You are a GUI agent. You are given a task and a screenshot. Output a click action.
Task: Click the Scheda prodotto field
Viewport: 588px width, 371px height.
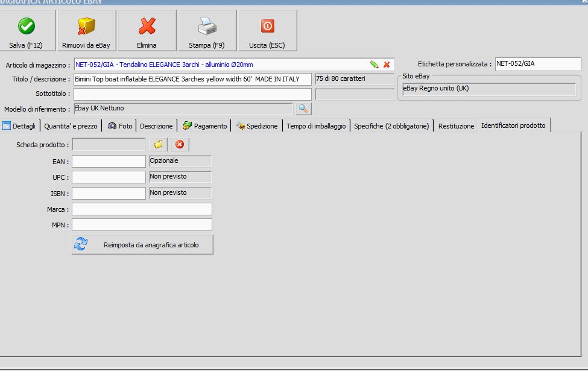click(x=109, y=144)
